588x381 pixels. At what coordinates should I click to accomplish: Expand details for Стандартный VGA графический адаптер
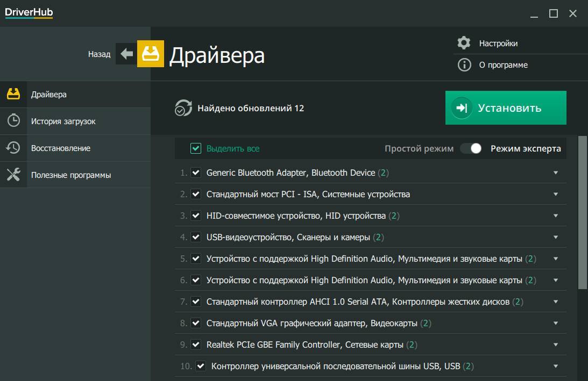(x=556, y=323)
